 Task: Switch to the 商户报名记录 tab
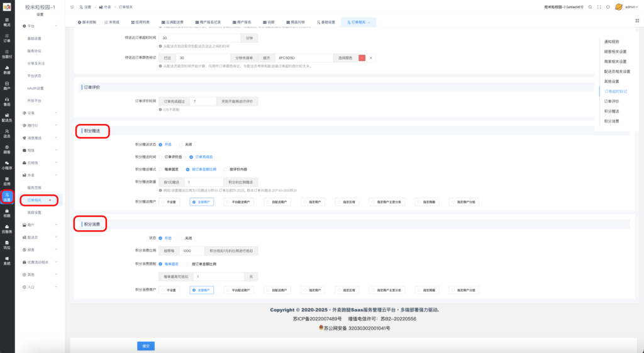(x=208, y=22)
